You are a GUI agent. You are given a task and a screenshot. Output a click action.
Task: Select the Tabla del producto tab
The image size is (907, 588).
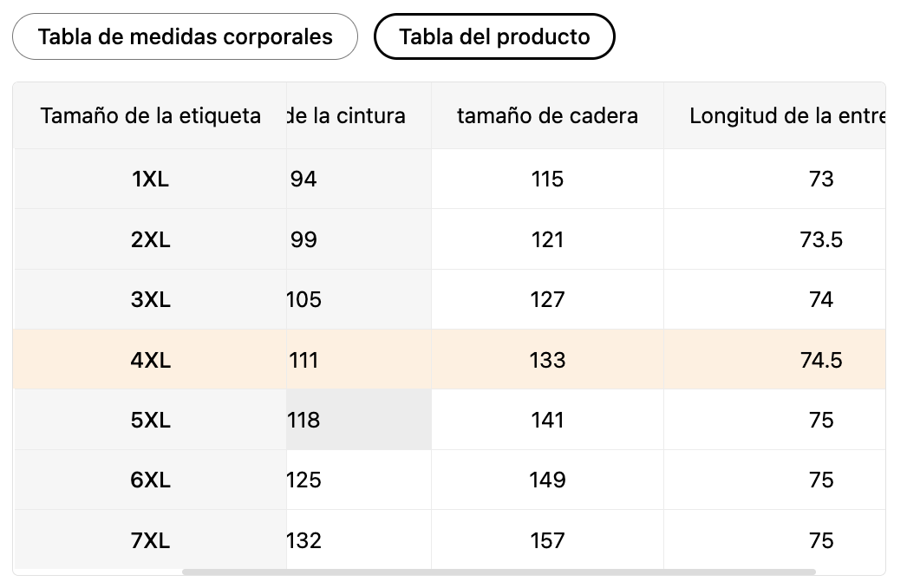point(494,36)
